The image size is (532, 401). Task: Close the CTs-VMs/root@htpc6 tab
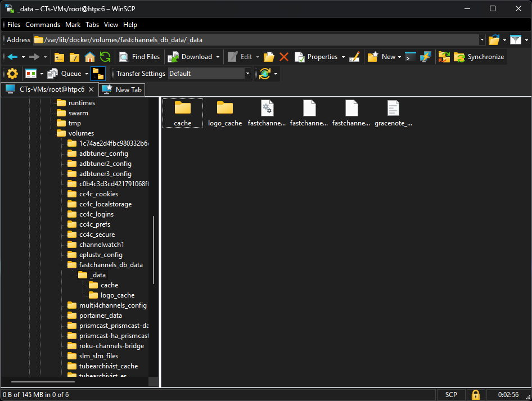click(x=91, y=89)
